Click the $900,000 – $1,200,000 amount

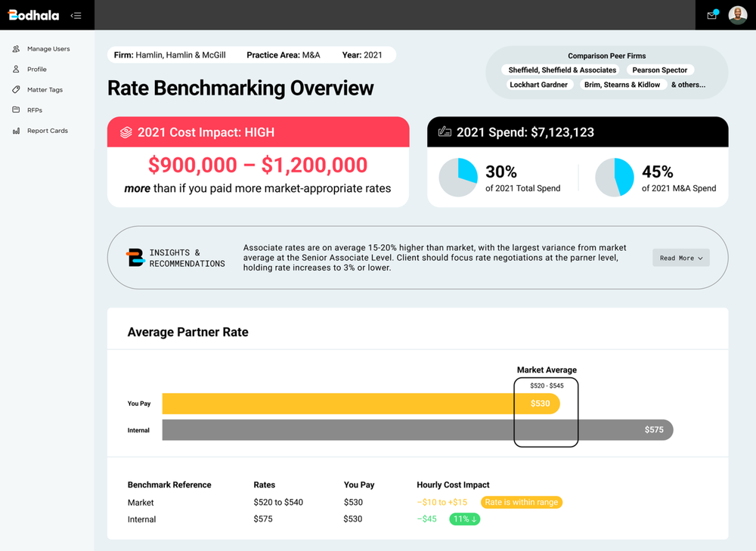point(258,165)
